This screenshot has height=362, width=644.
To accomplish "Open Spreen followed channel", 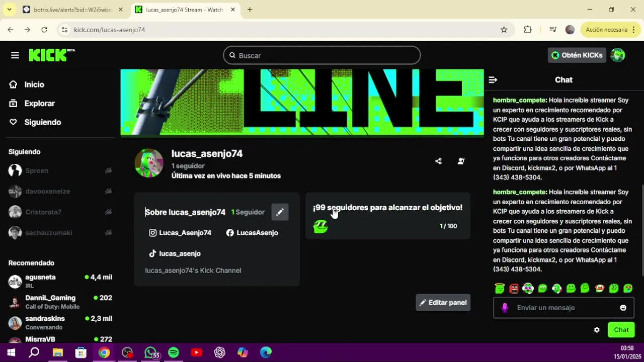I will 60,170.
